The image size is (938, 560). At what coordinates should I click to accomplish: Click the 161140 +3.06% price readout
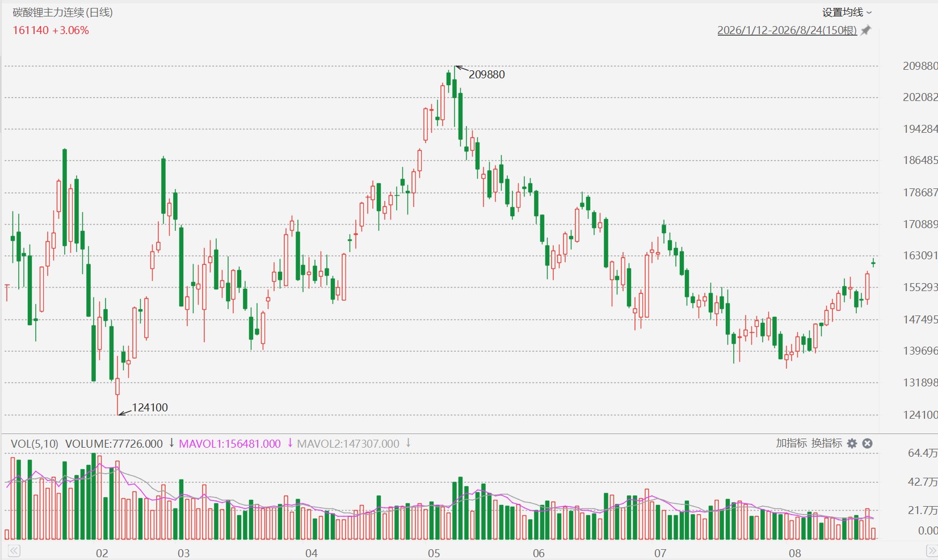(51, 31)
